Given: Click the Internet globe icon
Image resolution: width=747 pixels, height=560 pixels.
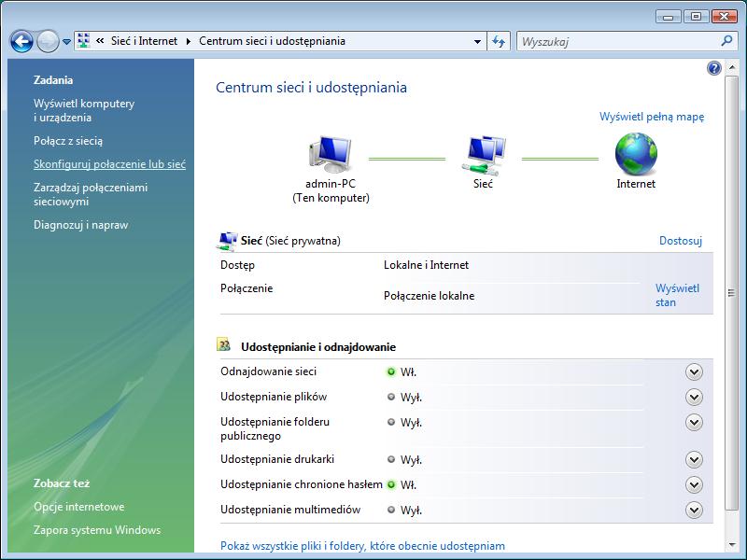Looking at the screenshot, I should click(636, 154).
